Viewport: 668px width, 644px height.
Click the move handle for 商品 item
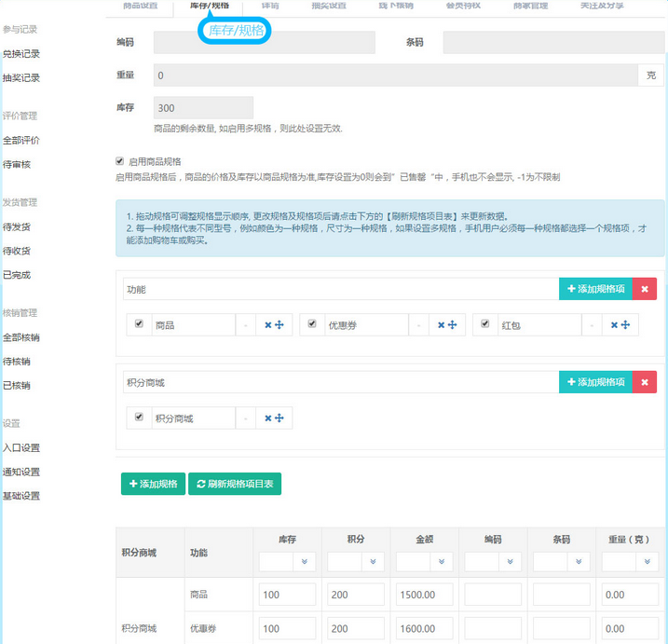pos(279,324)
